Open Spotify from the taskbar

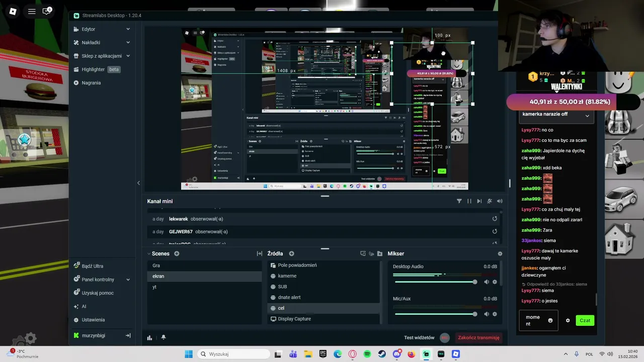coord(367,354)
